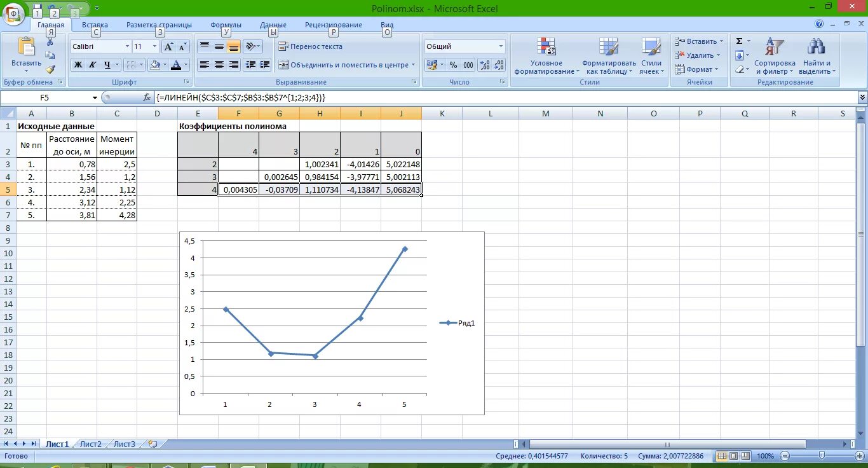Apply thousands separator 000 format

tap(468, 65)
